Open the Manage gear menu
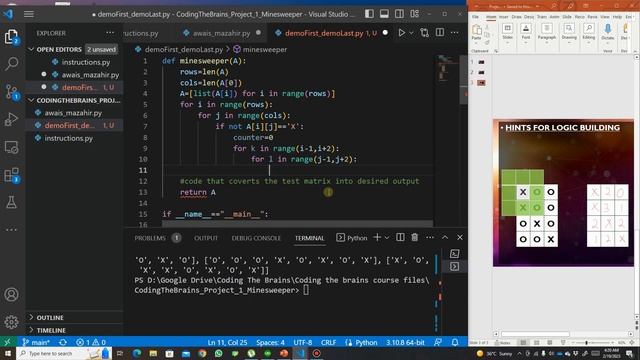The height and width of the screenshot is (360, 640). 11,322
